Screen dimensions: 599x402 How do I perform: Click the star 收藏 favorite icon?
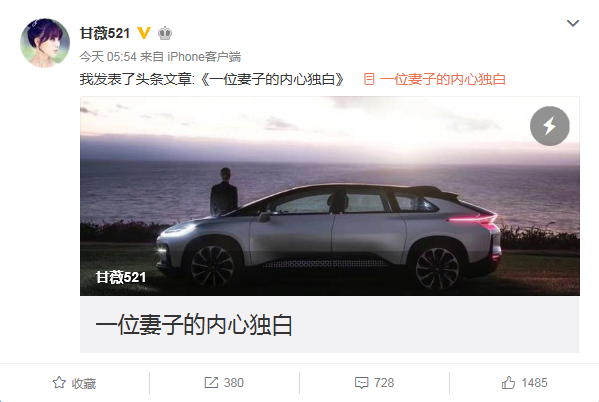click(59, 383)
